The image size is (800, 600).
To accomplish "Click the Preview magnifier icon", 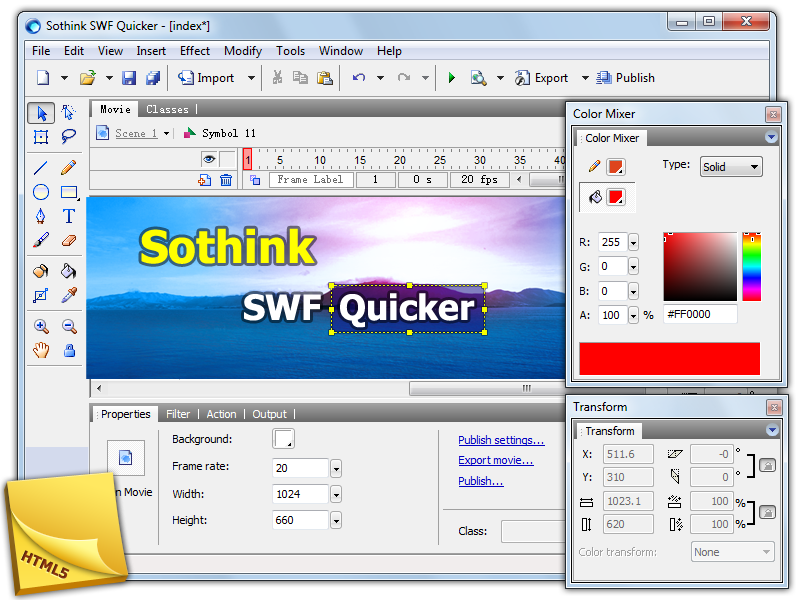I will (x=479, y=78).
